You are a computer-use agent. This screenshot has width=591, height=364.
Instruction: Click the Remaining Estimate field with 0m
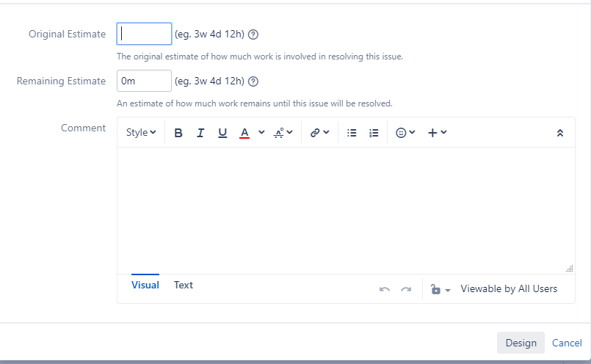point(145,81)
